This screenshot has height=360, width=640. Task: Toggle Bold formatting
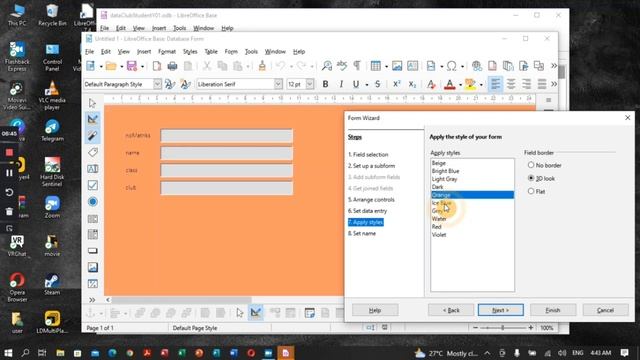tap(325, 84)
